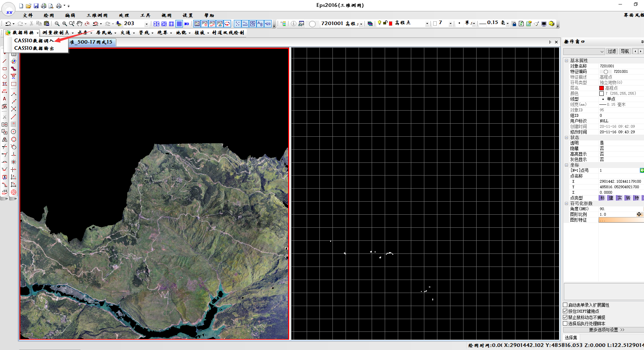Click the 过滤 button

point(612,51)
